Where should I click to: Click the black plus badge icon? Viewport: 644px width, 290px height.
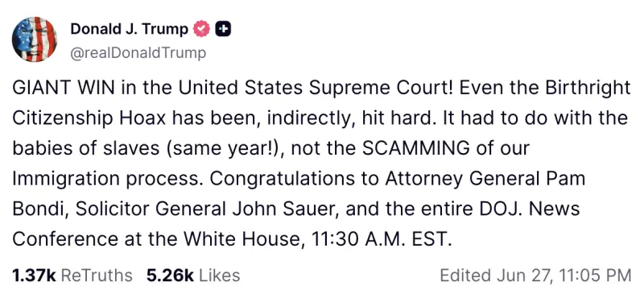pyautogui.click(x=223, y=29)
